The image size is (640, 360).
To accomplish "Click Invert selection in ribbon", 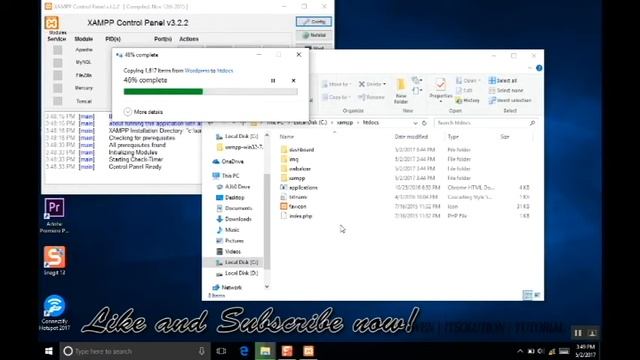I will 510,100.
